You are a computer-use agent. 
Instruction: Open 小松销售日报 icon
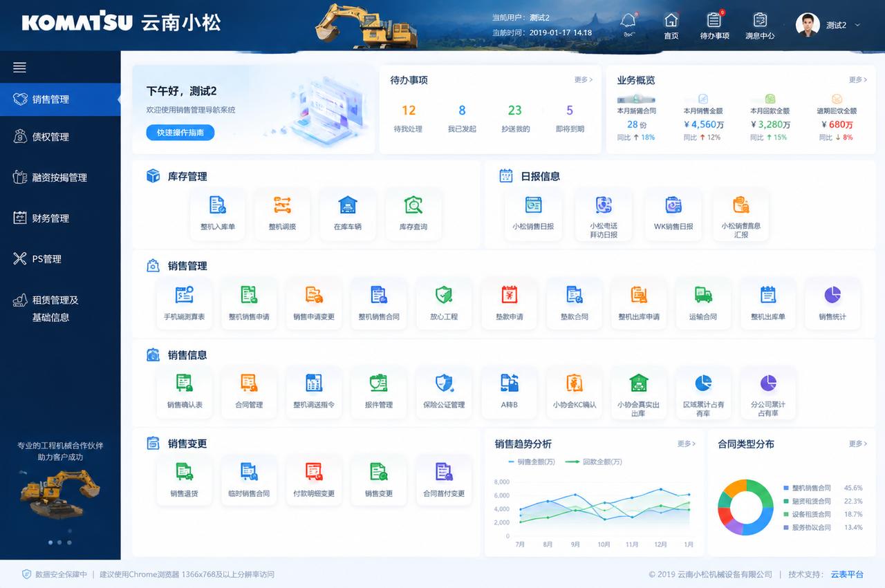[533, 205]
